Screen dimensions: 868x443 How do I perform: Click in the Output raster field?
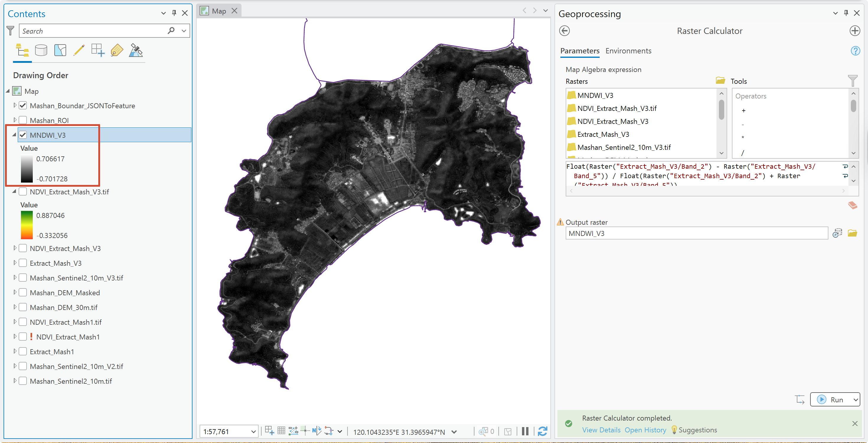coord(696,233)
